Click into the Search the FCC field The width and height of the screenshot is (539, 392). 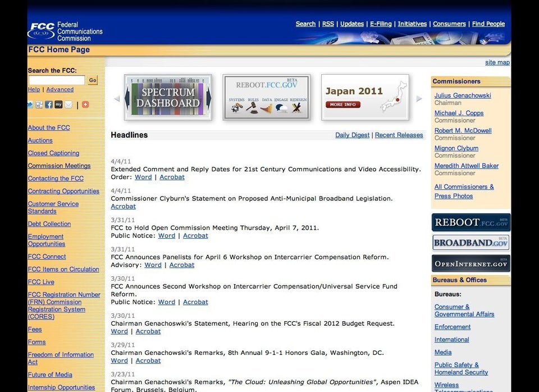pos(56,80)
